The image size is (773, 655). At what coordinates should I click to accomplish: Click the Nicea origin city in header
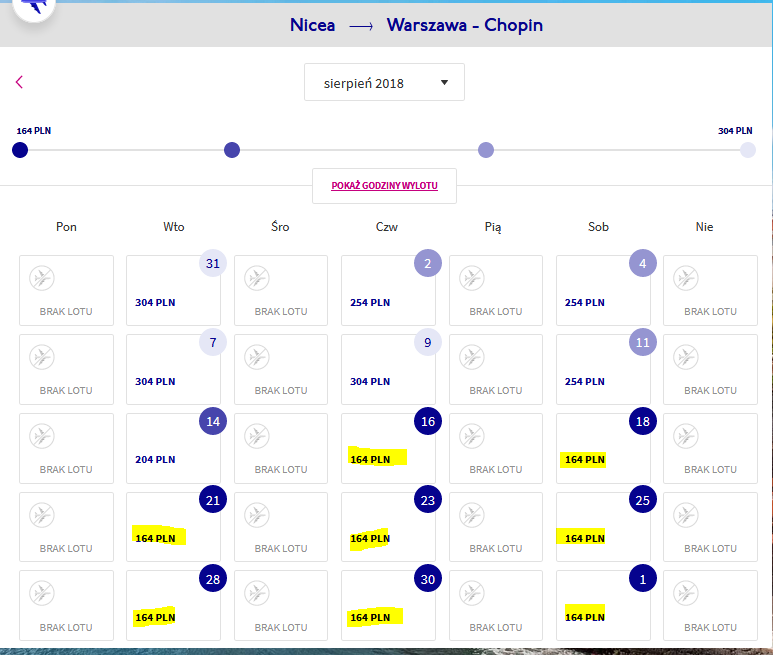312,25
